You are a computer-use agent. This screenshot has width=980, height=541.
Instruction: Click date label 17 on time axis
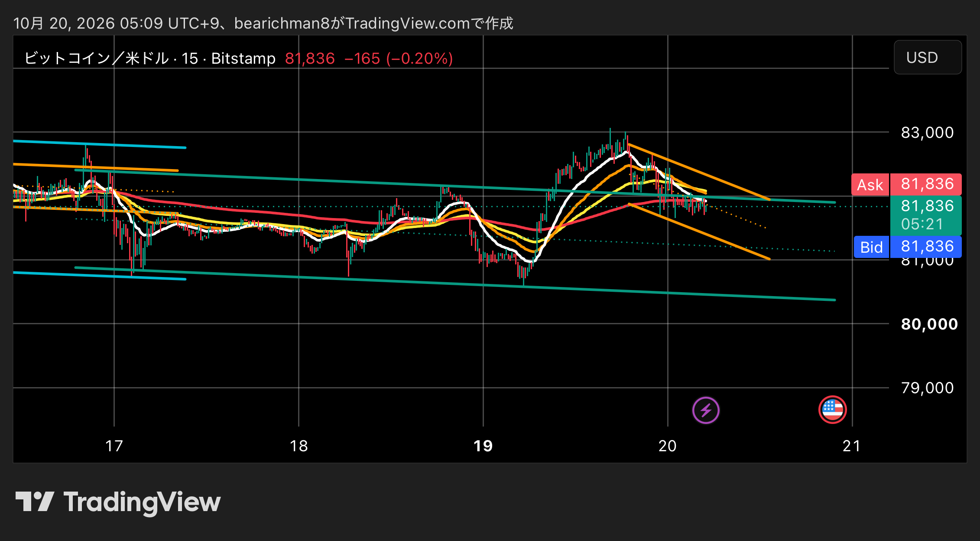pyautogui.click(x=114, y=446)
